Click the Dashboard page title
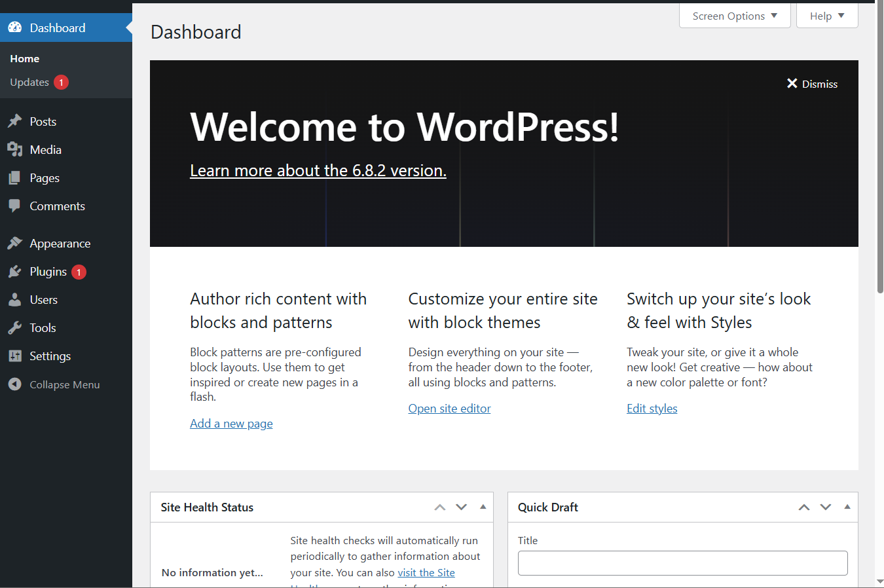The height and width of the screenshot is (588, 884). coord(196,32)
